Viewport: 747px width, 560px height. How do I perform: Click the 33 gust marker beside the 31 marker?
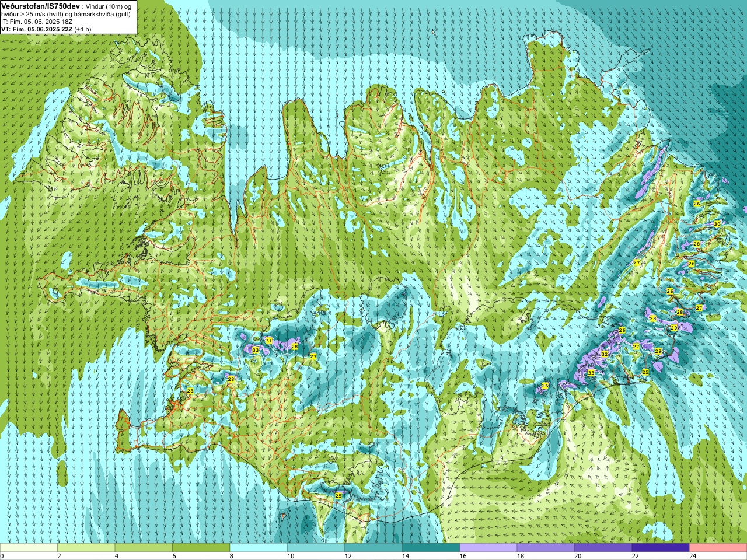click(x=255, y=350)
